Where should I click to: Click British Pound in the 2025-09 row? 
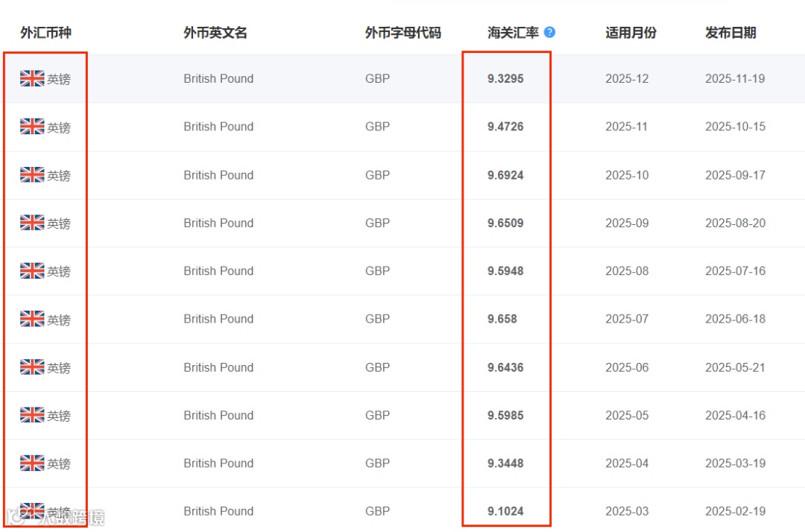tap(218, 223)
